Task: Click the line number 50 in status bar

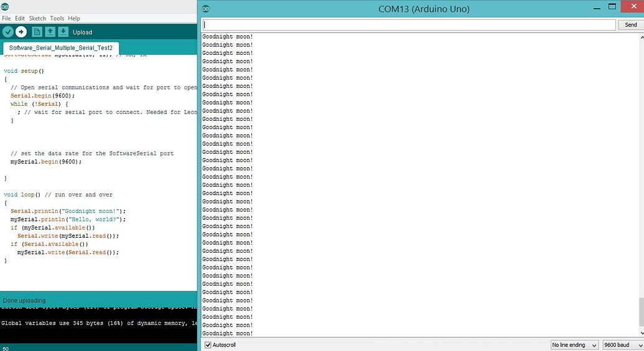Action: pyautogui.click(x=6, y=349)
